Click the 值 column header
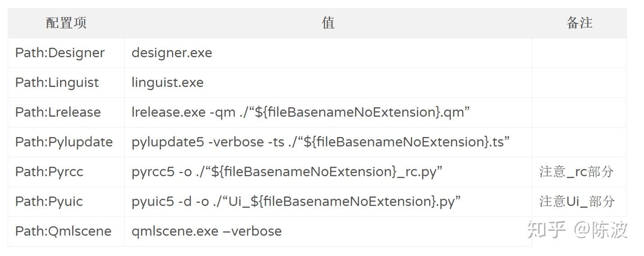Screen dimensions: 644x256 tap(328, 23)
